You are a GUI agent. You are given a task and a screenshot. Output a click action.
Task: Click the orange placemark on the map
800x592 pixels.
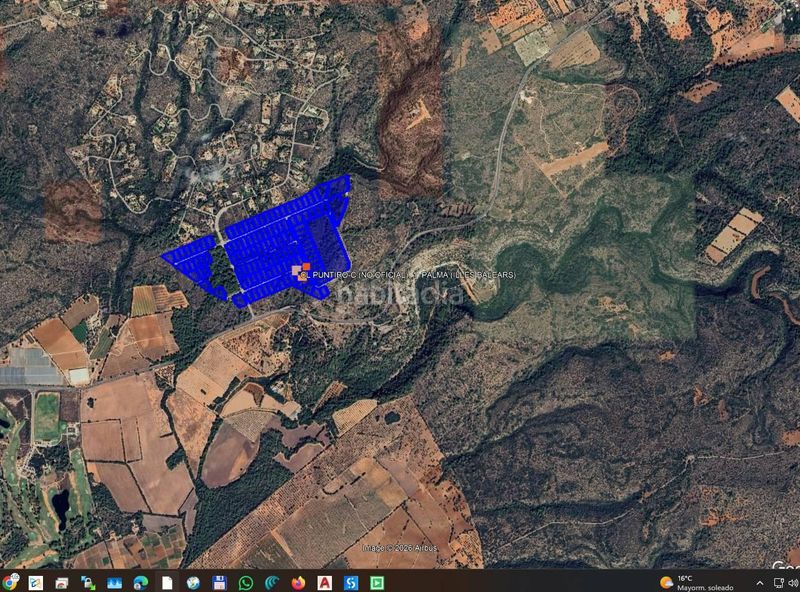pos(302,271)
